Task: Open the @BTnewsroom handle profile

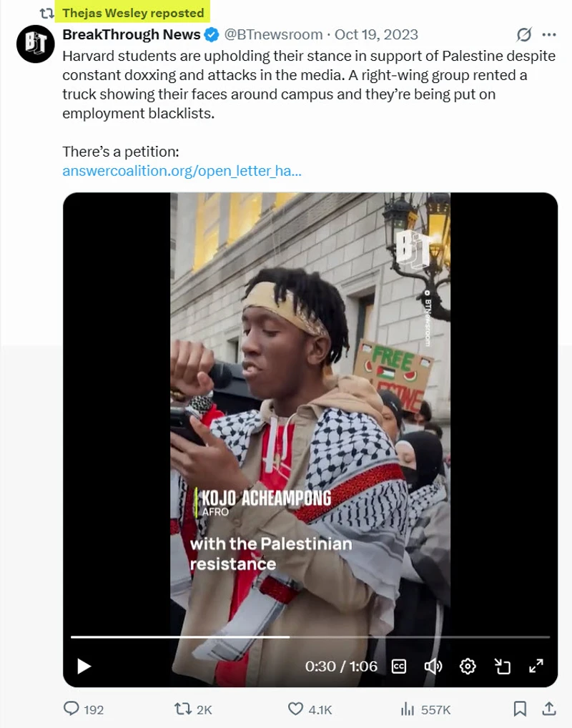Action: [275, 34]
